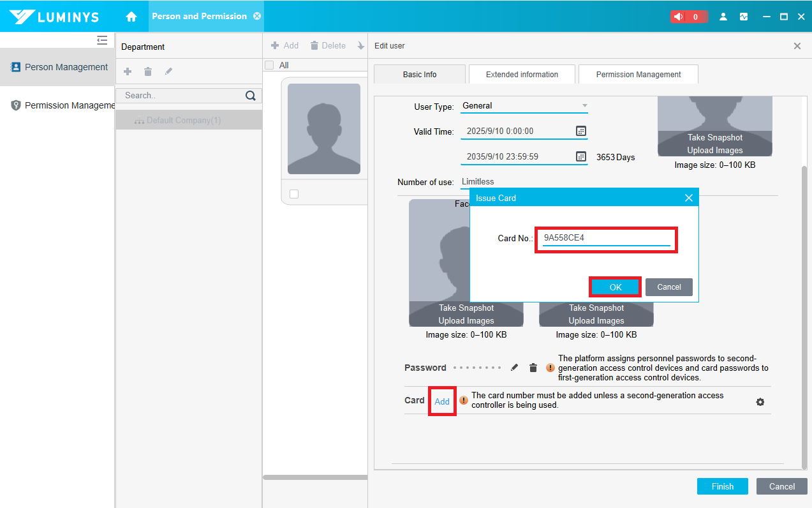Image resolution: width=812 pixels, height=508 pixels.
Task: Open card settings gear icon
Action: pos(760,402)
